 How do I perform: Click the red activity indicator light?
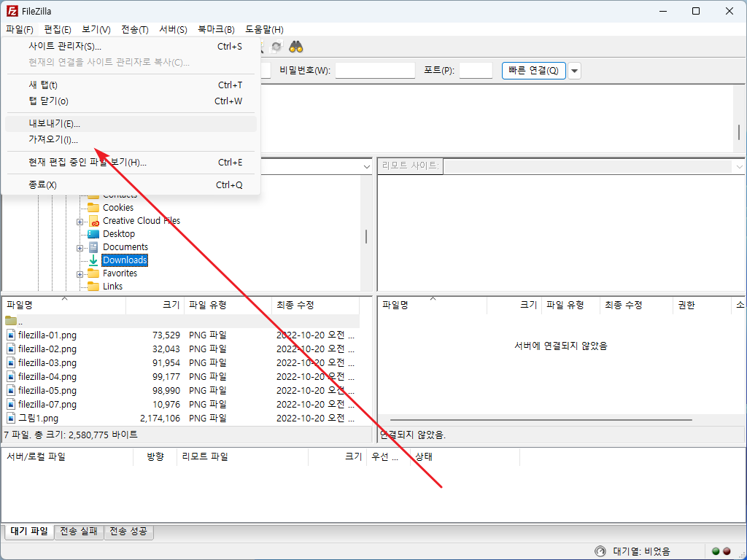pos(727,551)
